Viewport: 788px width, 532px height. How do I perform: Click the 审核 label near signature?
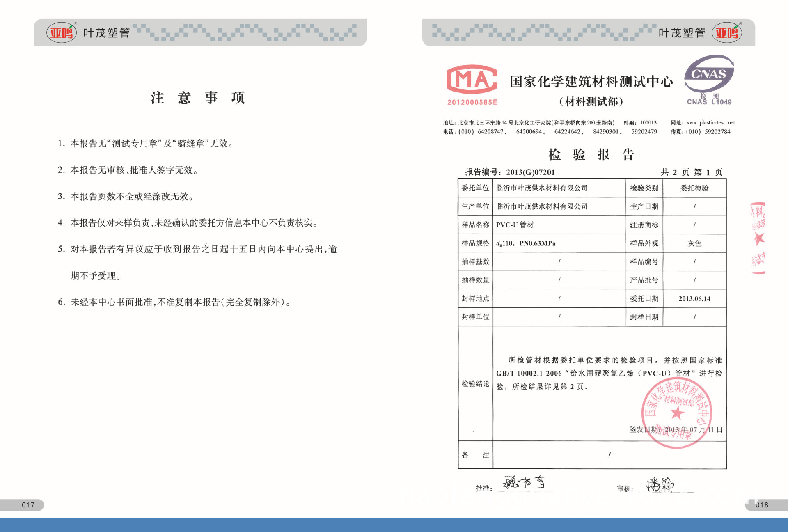coord(625,488)
